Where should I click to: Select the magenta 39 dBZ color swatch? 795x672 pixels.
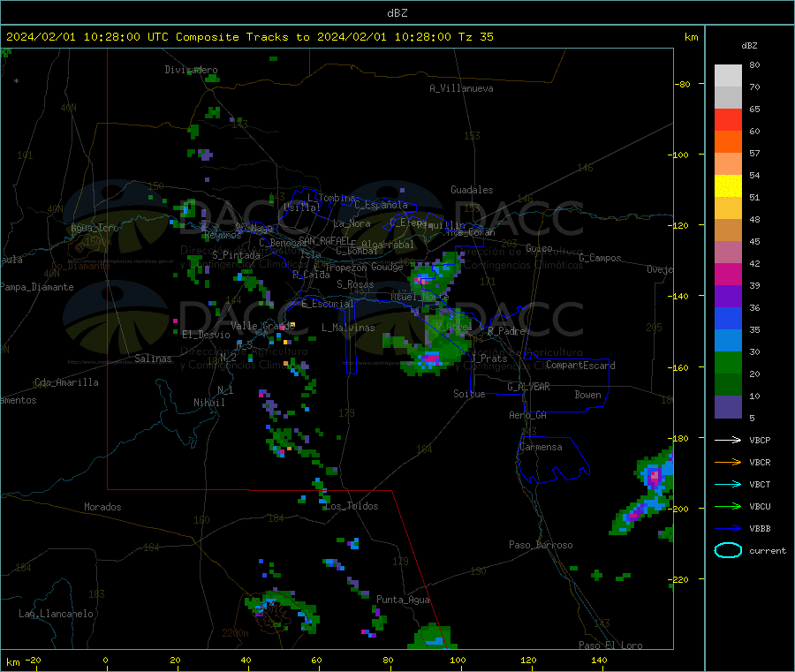pos(728,274)
